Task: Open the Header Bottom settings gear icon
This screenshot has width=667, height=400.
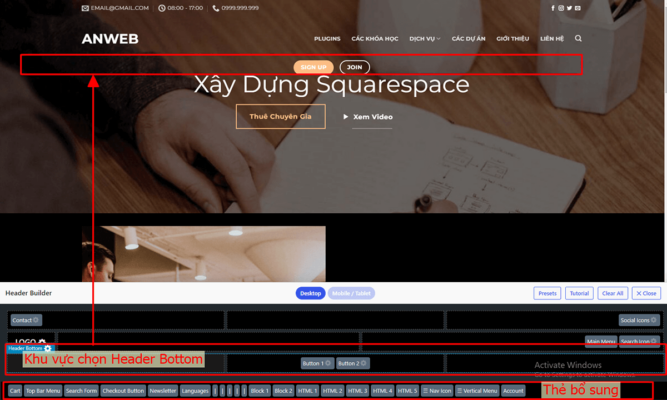Action: (48, 348)
